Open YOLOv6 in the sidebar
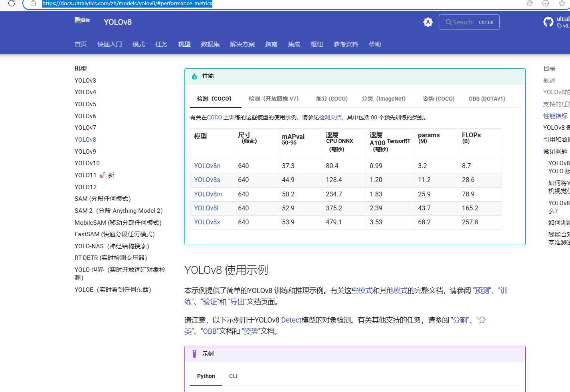This screenshot has height=392, width=570. (x=85, y=116)
